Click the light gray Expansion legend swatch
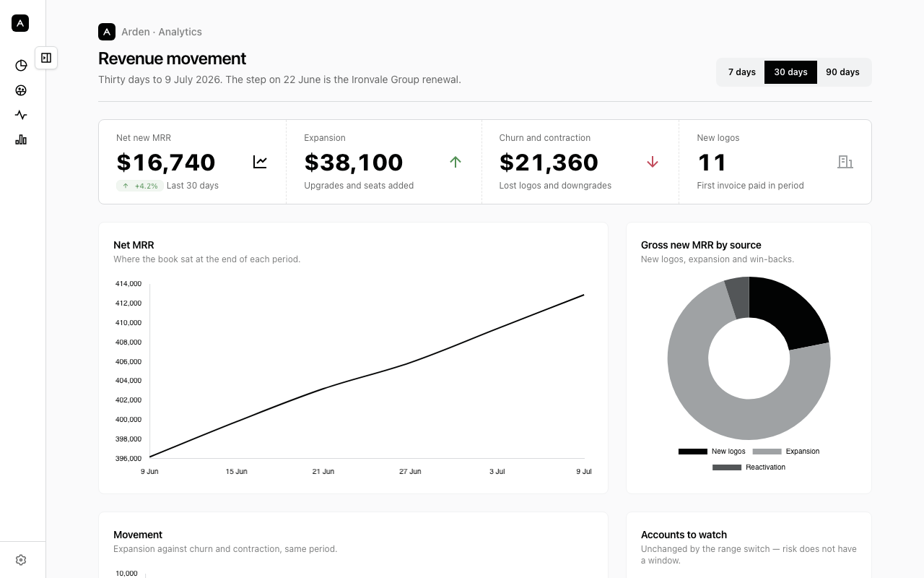This screenshot has width=924, height=578. (x=767, y=452)
